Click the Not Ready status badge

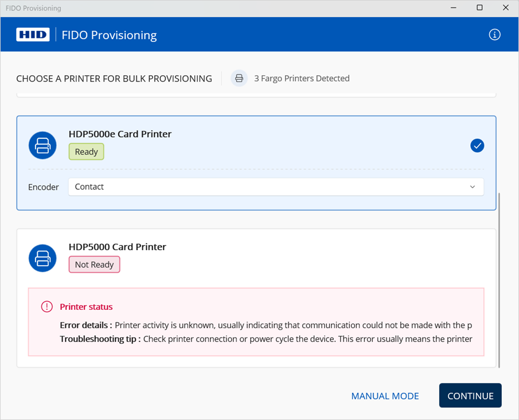tap(94, 265)
